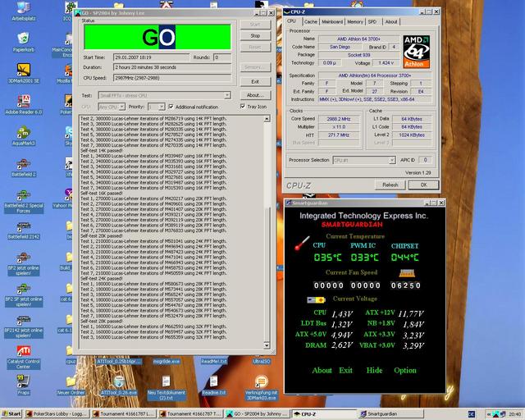Screen dimensions: 525x420
Task: Stop the SP2004 stress test
Action: tap(255, 36)
